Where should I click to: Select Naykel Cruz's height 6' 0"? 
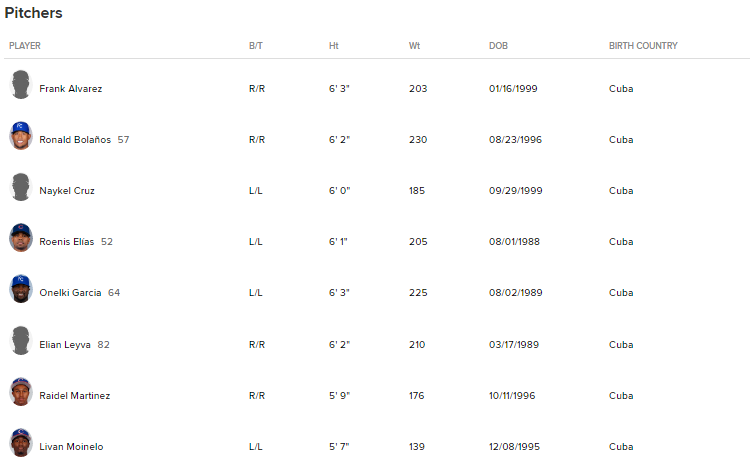339,190
